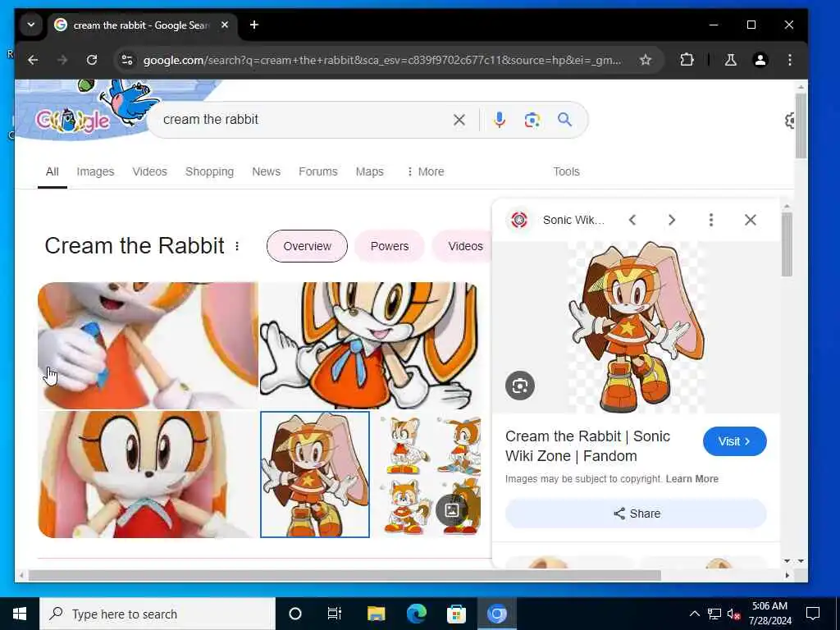Click the page vertical scrollbar thumb
The image size is (840, 630).
coord(801,126)
